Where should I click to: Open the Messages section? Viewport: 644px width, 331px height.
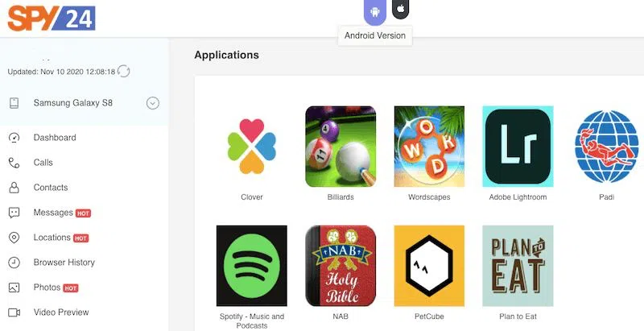tap(53, 213)
